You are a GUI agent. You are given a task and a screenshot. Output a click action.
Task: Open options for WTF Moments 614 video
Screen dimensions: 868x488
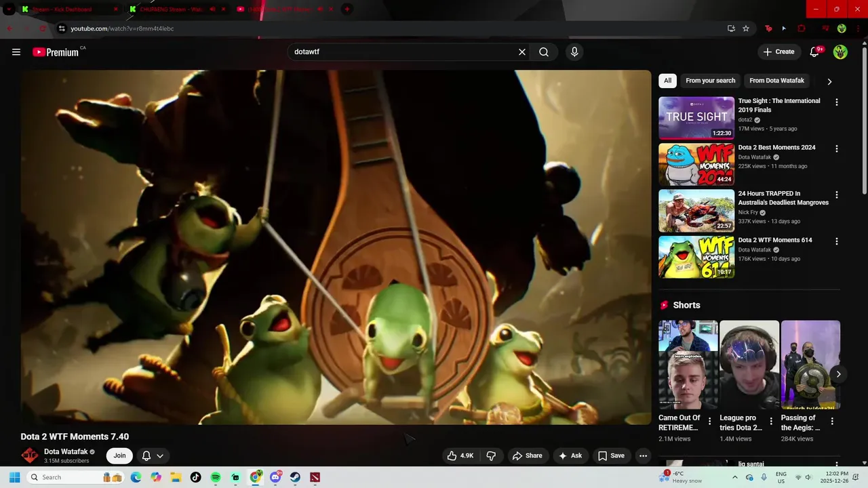(x=836, y=241)
